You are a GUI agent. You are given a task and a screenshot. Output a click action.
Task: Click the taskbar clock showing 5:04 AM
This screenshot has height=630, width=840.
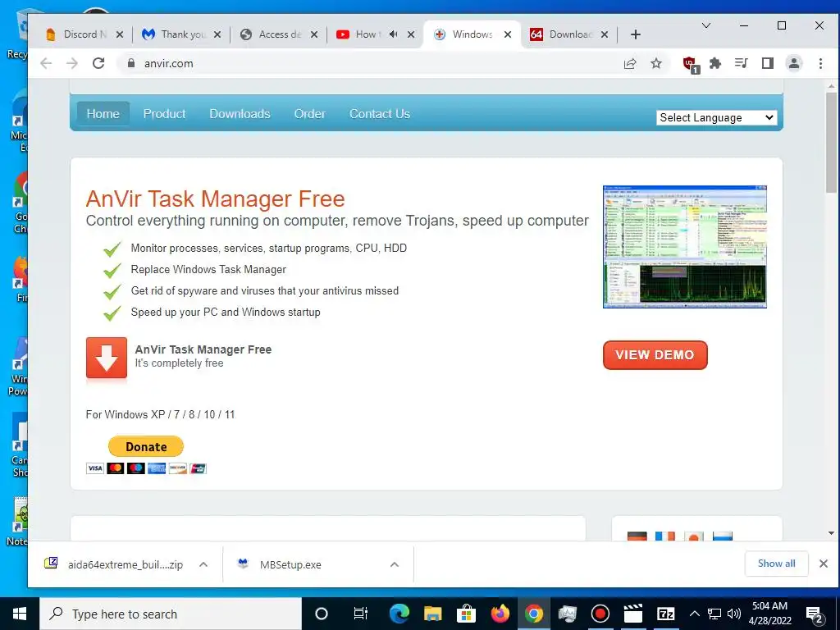(769, 614)
